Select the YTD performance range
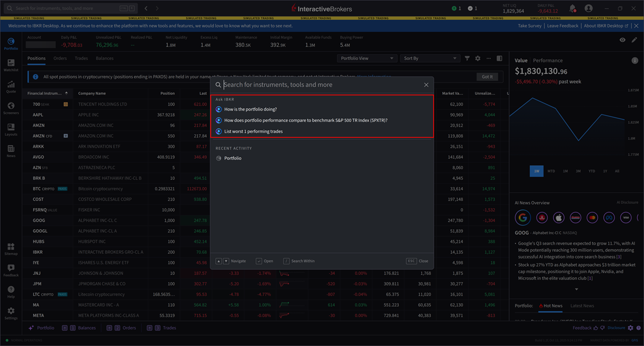This screenshot has width=644, height=346. click(592, 171)
